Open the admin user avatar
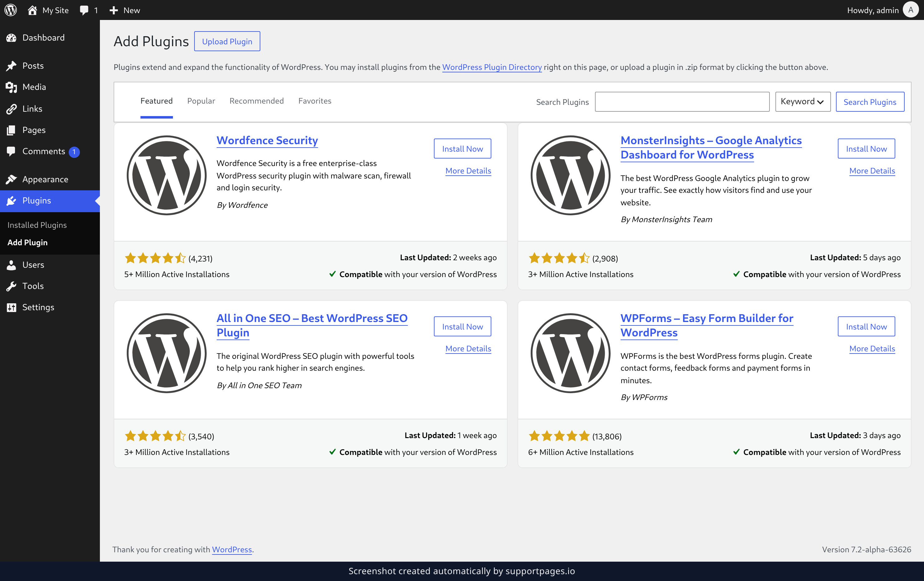The image size is (924, 581). [911, 10]
